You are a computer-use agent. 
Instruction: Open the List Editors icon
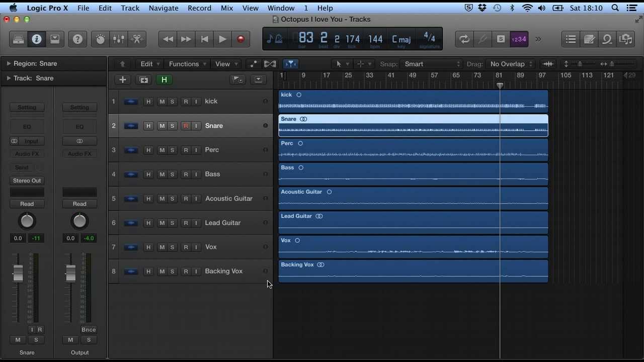[x=571, y=39]
